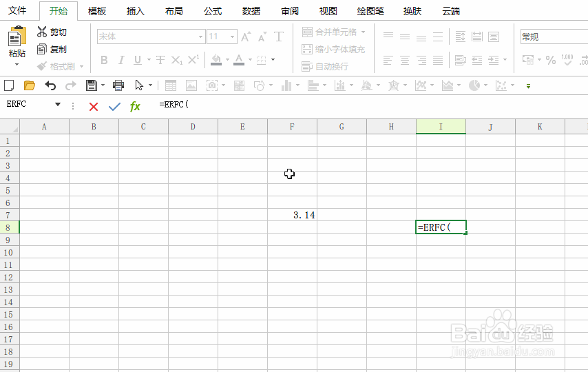588x372 pixels.
Task: Save the workbook with floppy icon
Action: pyautogui.click(x=92, y=85)
